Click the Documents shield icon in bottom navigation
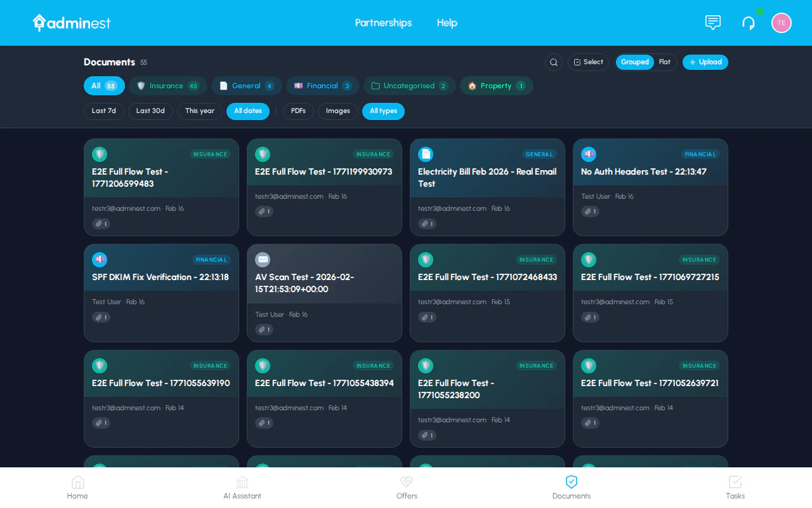Viewport: 812px width, 508px height. pos(572,482)
